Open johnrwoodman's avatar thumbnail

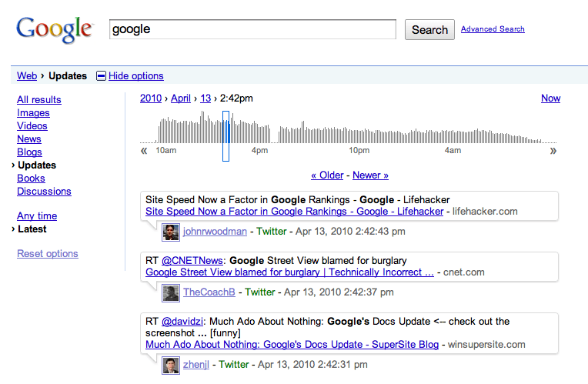(x=171, y=232)
